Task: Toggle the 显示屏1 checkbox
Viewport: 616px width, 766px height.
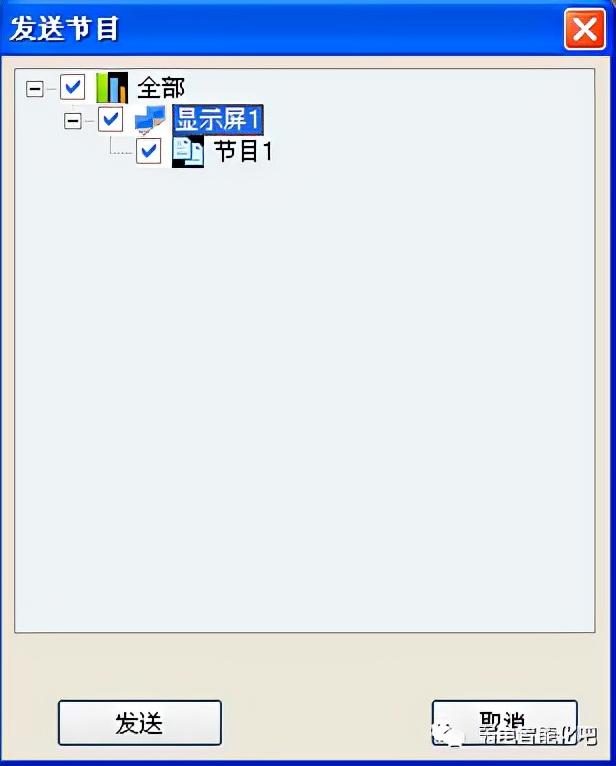Action: point(110,119)
